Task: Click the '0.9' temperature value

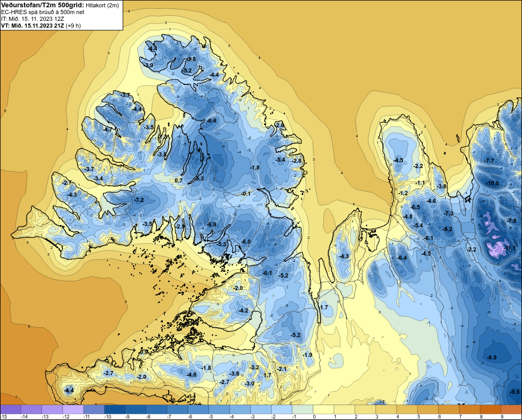Action: pos(144,352)
